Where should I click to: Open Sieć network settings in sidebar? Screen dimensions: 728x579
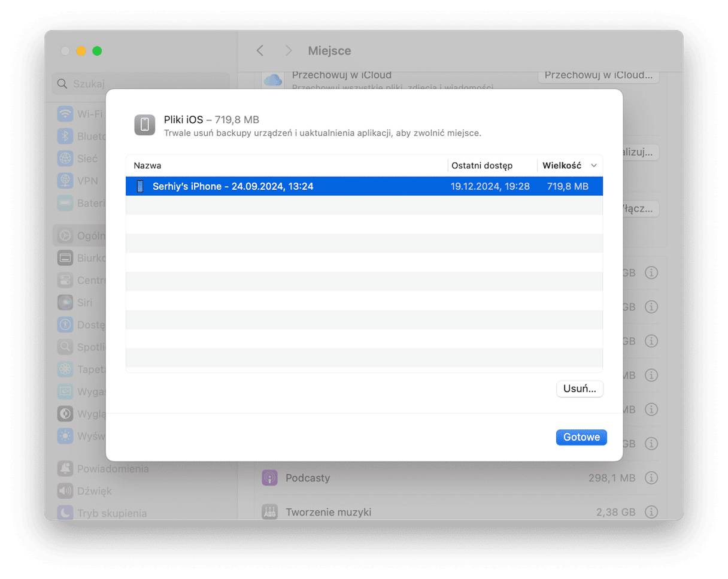click(x=80, y=159)
